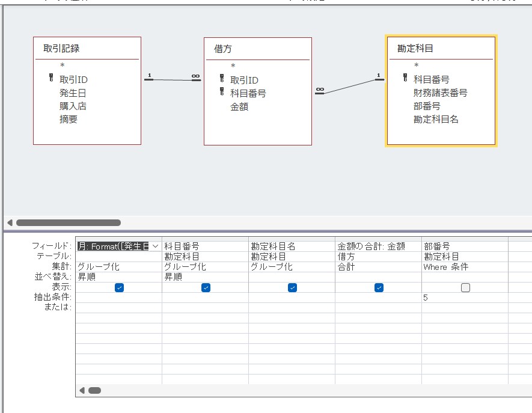The width and height of the screenshot is (532, 413).
Task: Select join line between 取引記録 and 借方
Action: (x=173, y=80)
